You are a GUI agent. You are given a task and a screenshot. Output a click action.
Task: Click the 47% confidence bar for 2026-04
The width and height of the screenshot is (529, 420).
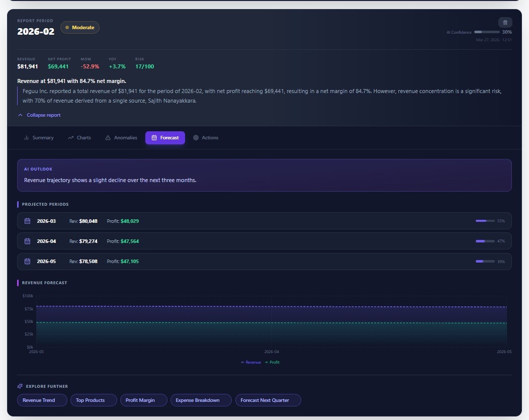[x=485, y=241]
